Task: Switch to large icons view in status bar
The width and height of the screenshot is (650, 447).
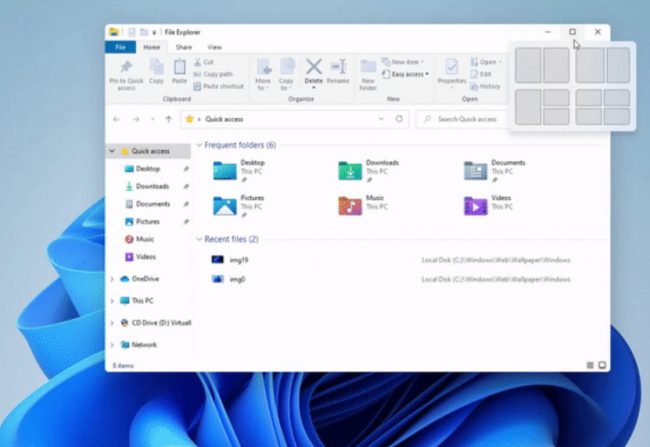Action: (602, 365)
